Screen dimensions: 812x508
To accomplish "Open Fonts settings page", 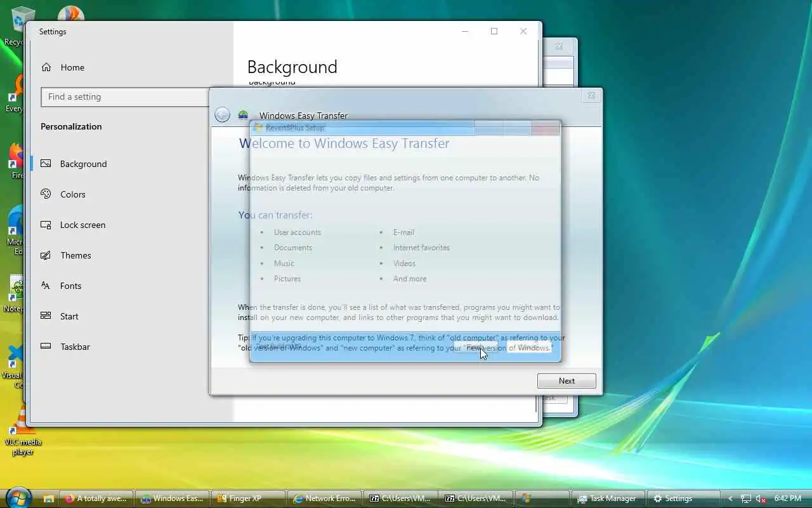I will click(70, 286).
